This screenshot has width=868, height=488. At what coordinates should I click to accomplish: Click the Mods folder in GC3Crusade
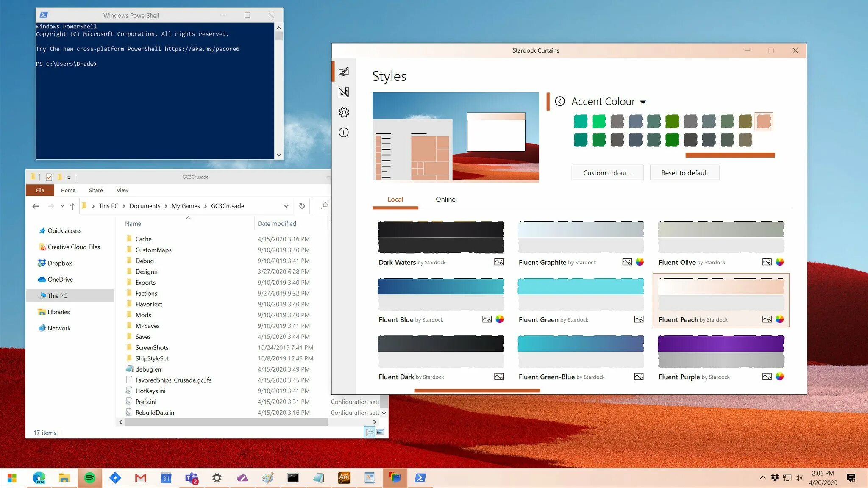tap(142, 315)
